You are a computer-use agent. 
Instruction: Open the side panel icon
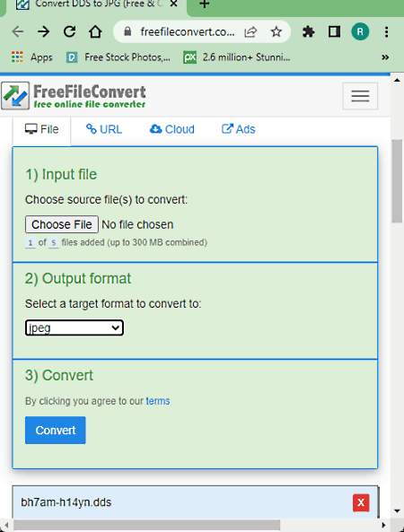point(334,32)
